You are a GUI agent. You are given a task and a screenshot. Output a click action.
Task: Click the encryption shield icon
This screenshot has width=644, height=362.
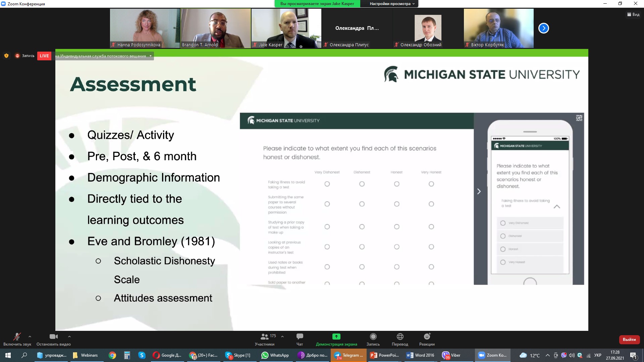pyautogui.click(x=6, y=56)
